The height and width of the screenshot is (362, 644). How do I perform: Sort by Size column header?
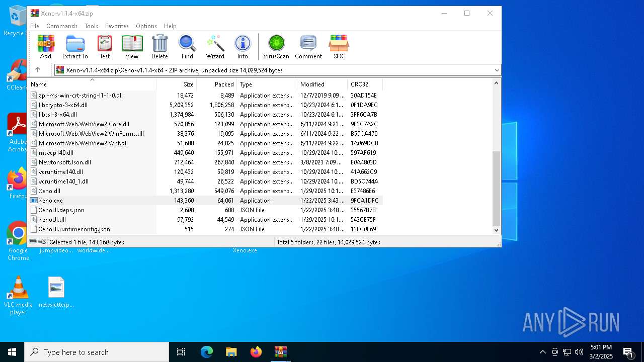tap(177, 84)
